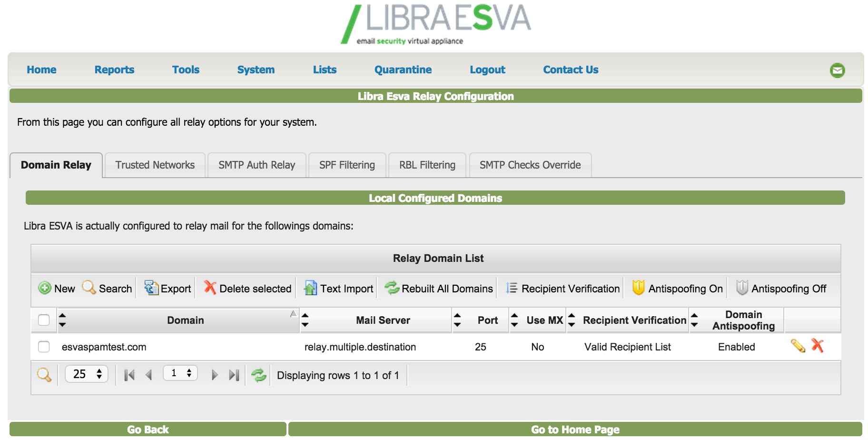The width and height of the screenshot is (868, 440).
Task: Click Go to Home Page
Action: point(575,429)
